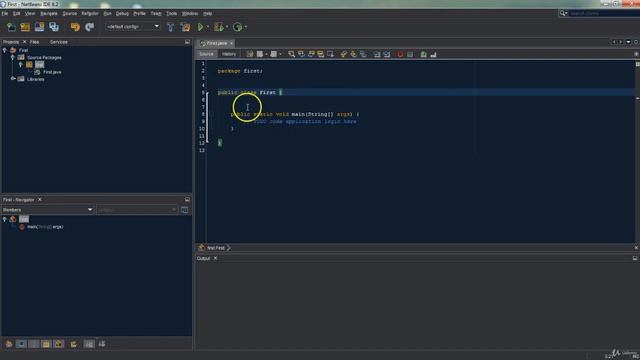
Task: Collapse the Source Packages node
Action: tap(13, 58)
